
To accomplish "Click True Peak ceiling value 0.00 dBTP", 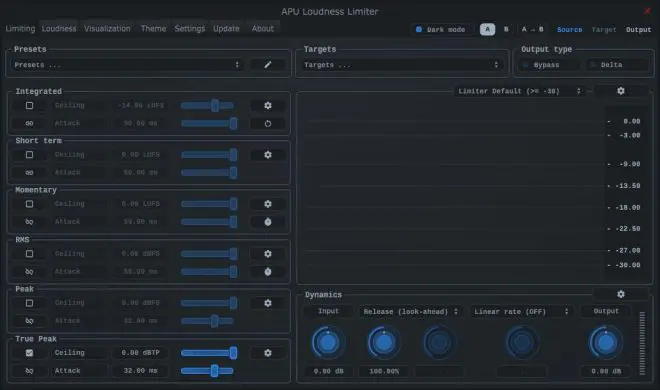I will pos(141,353).
